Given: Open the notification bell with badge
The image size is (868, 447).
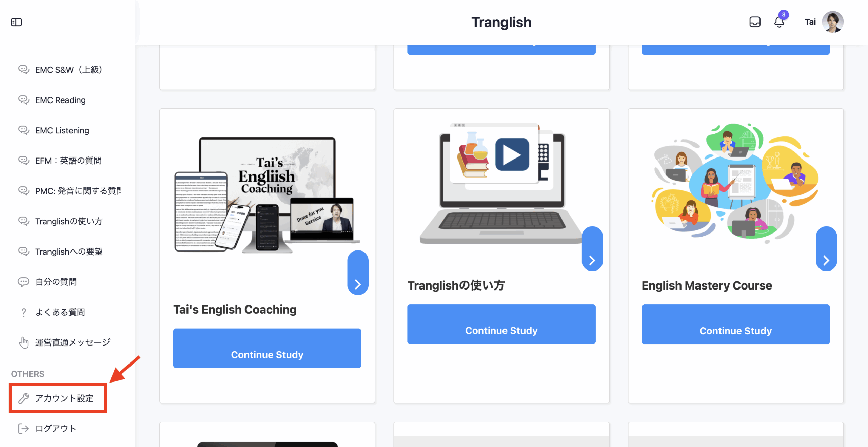Looking at the screenshot, I should coord(779,22).
